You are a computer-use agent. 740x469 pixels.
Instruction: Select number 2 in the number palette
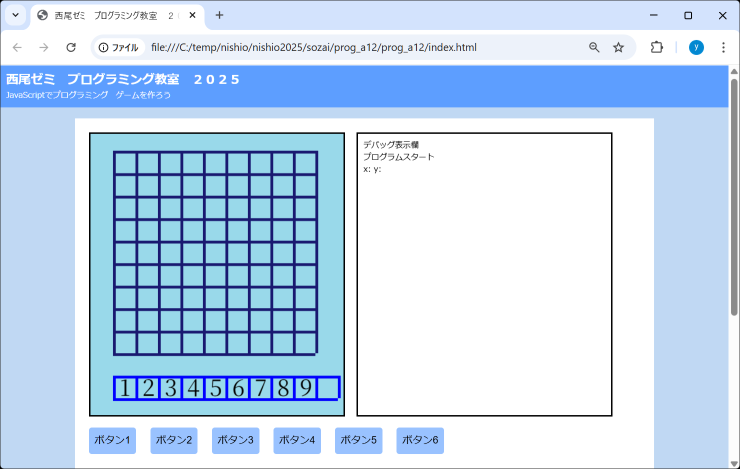[x=148, y=388]
